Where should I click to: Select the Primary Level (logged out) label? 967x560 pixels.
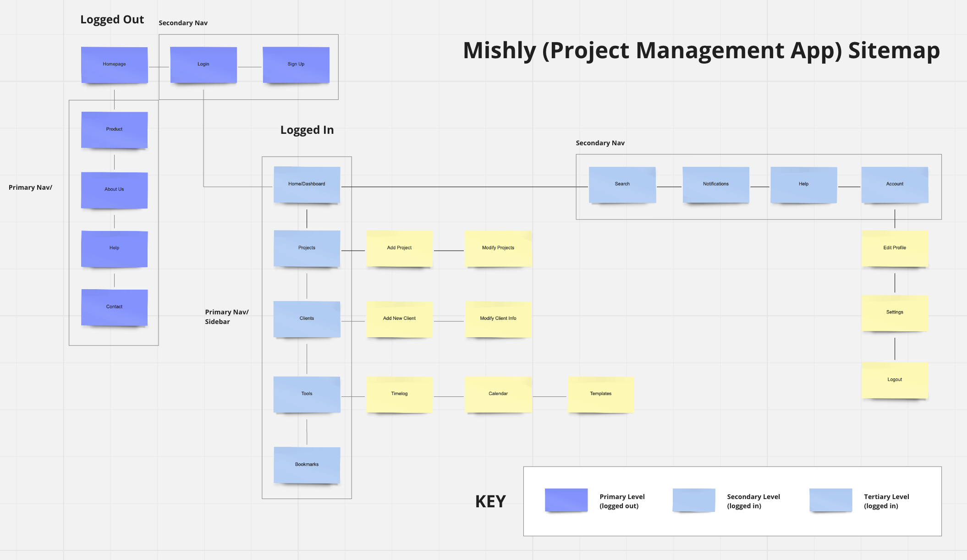coord(622,501)
